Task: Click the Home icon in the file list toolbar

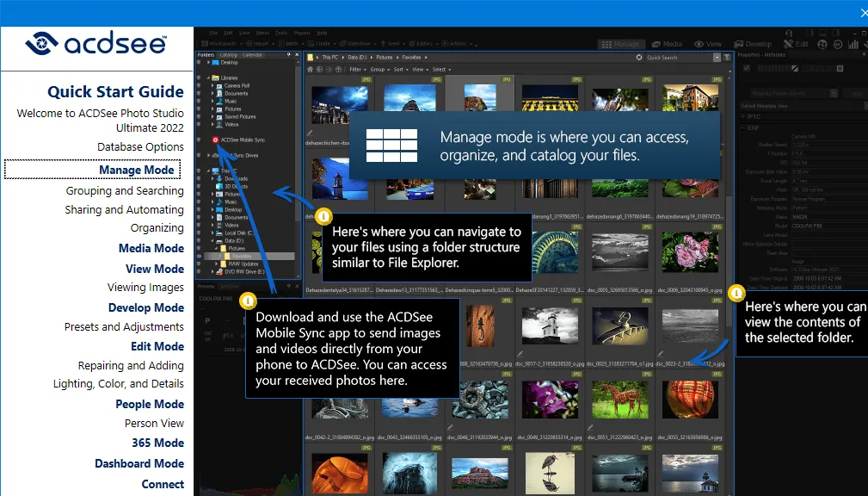Action: point(310,69)
